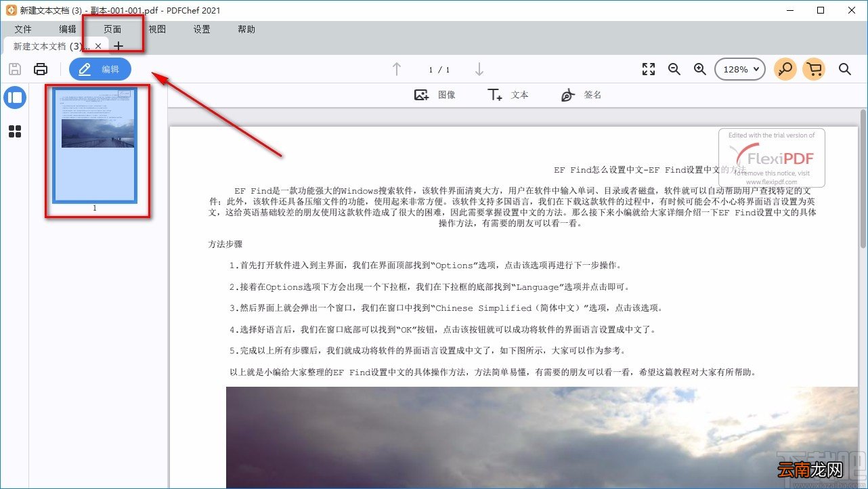Add a signature with 签名 tool
This screenshot has height=489, width=868.
(x=581, y=95)
